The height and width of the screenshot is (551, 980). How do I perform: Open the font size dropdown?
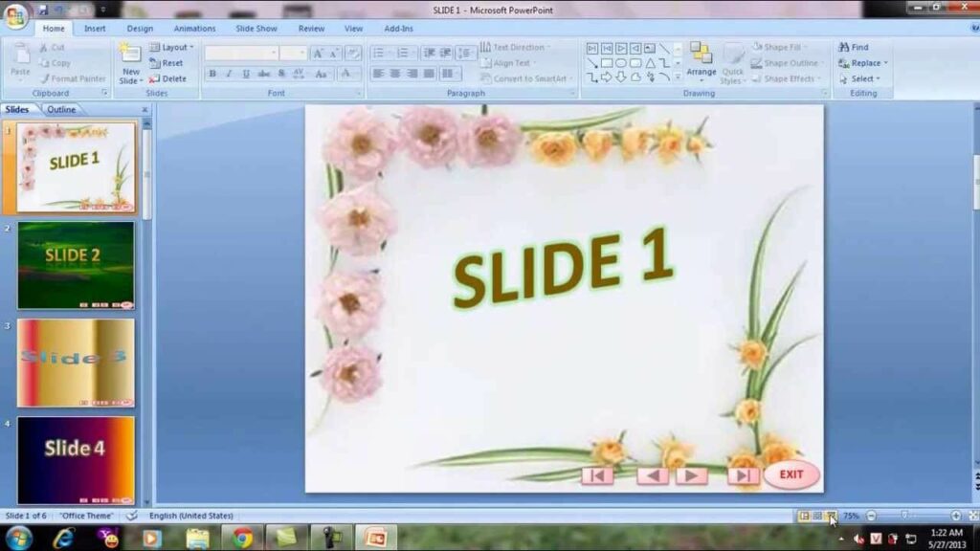pyautogui.click(x=293, y=54)
